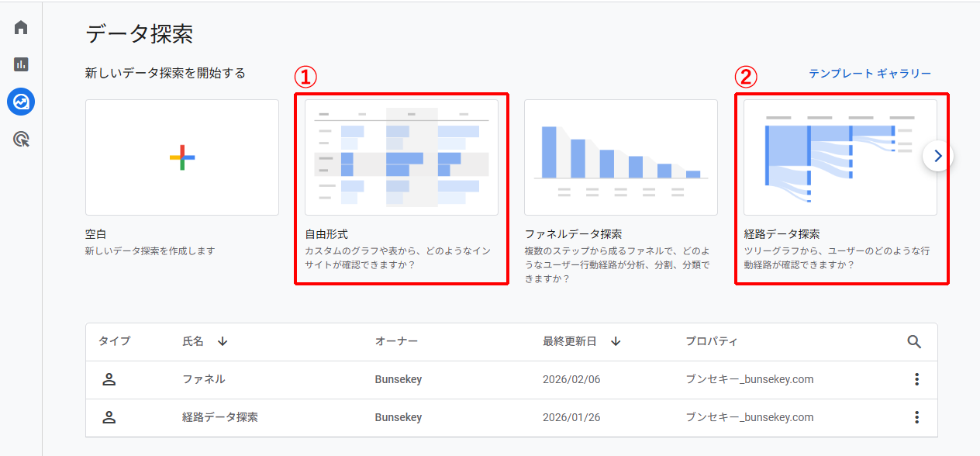Viewport: 980px width, 456px height.
Task: Click the right chevron to reveal more templates
Action: tap(937, 155)
